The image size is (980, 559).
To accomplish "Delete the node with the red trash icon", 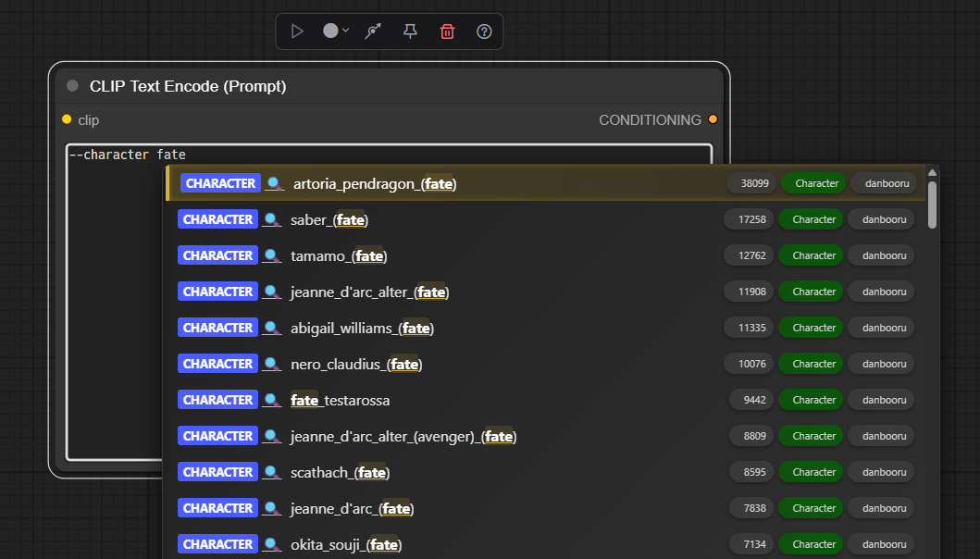I will [447, 31].
